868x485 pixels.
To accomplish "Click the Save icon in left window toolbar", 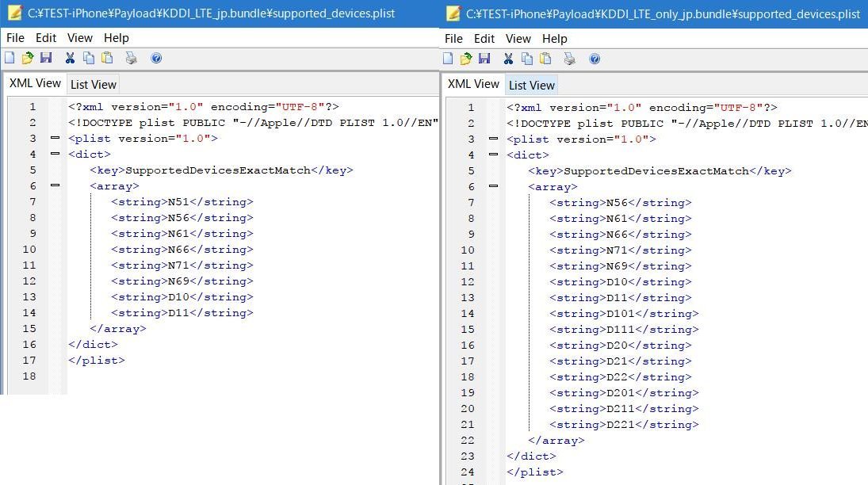I will click(46, 58).
